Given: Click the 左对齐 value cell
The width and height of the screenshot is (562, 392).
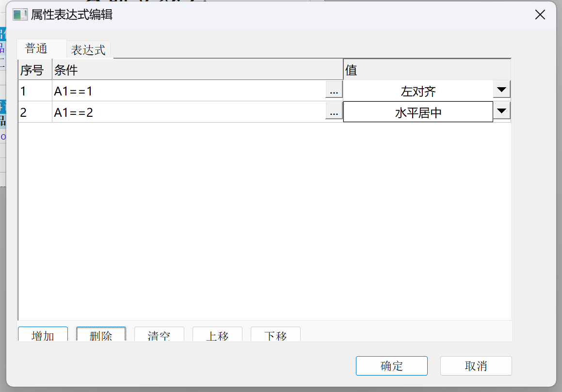Looking at the screenshot, I should pos(418,91).
